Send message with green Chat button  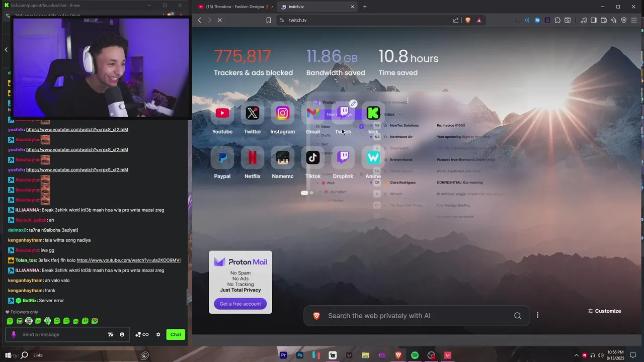point(176,334)
